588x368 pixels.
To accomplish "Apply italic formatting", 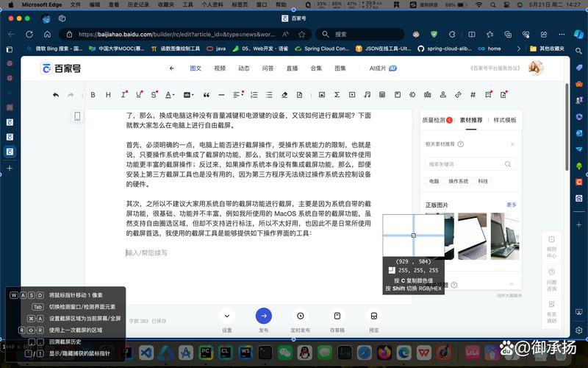I will point(123,95).
